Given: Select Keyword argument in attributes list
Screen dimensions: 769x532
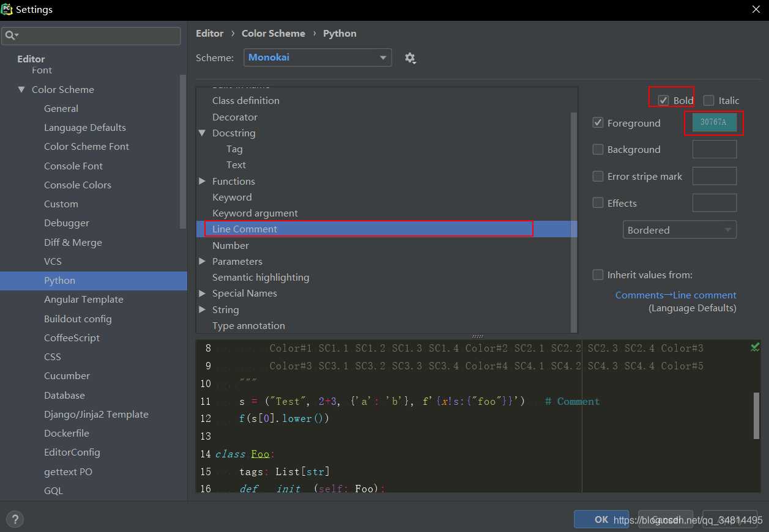Looking at the screenshot, I should (255, 213).
